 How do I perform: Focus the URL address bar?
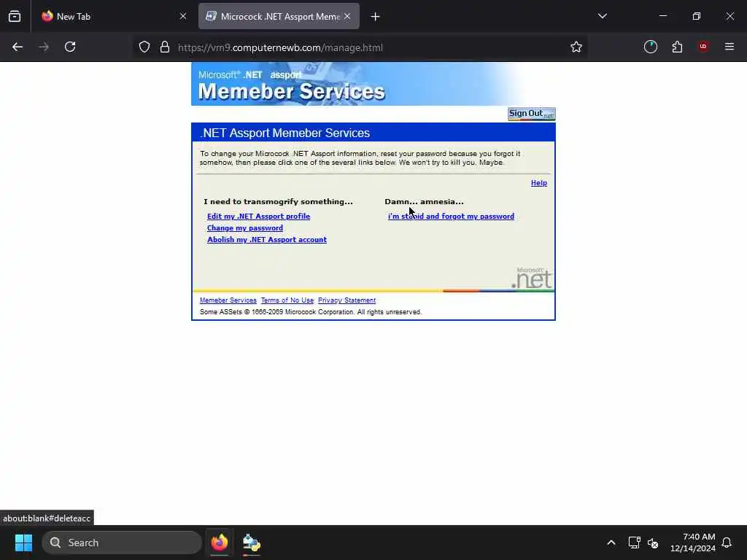point(362,47)
